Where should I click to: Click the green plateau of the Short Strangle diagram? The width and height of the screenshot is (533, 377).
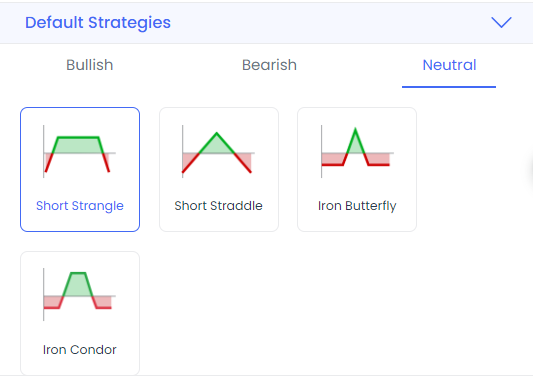coord(78,145)
